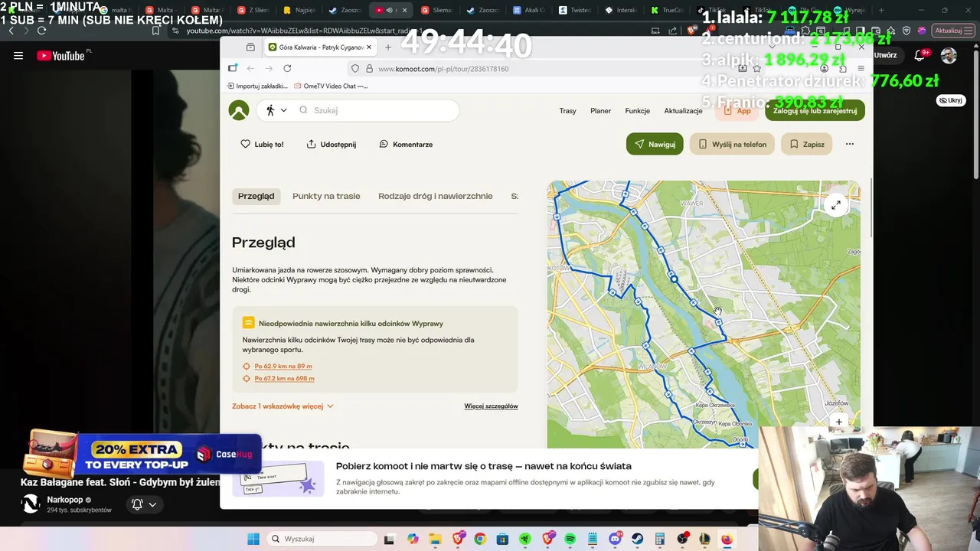Open Discord from taskbar
The image size is (980, 551).
615,539
